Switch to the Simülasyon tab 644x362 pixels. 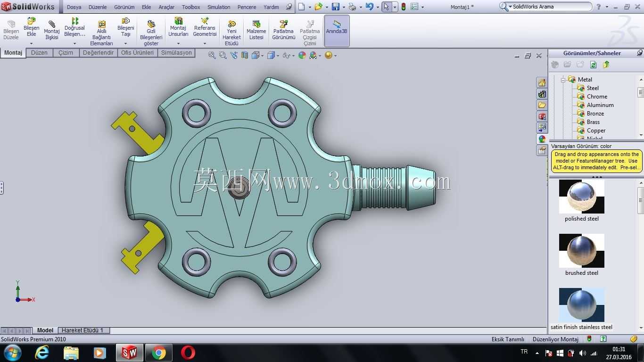(176, 53)
